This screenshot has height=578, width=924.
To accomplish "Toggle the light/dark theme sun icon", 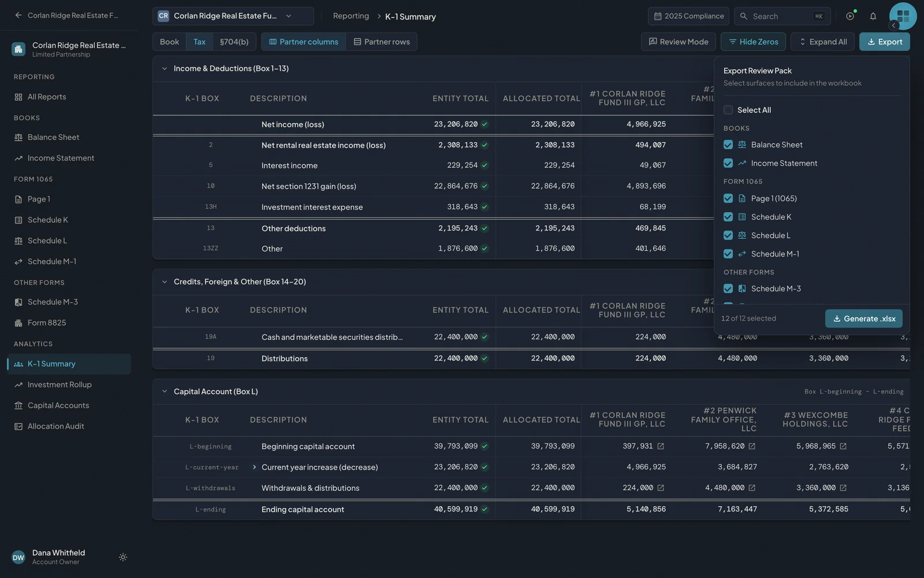I will pos(123,557).
